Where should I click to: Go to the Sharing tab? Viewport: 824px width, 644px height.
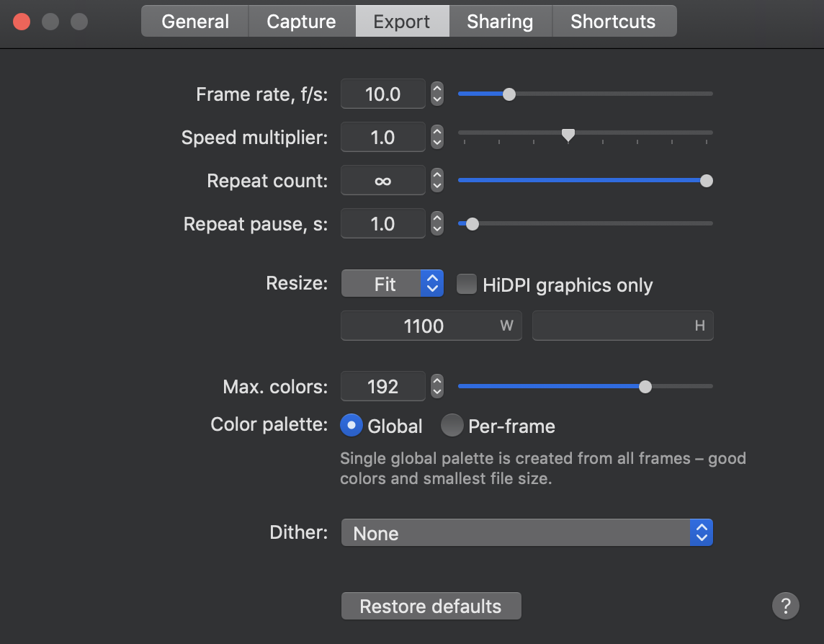point(500,21)
